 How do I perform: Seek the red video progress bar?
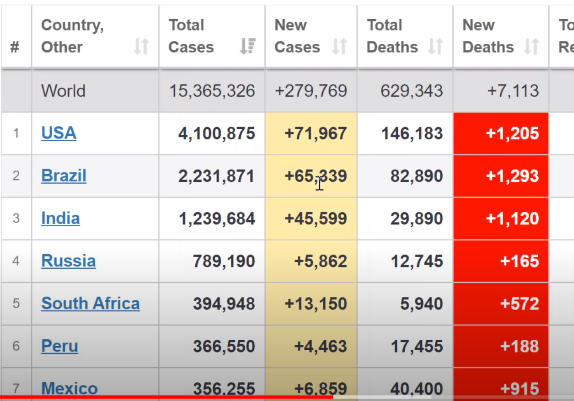pos(167,397)
